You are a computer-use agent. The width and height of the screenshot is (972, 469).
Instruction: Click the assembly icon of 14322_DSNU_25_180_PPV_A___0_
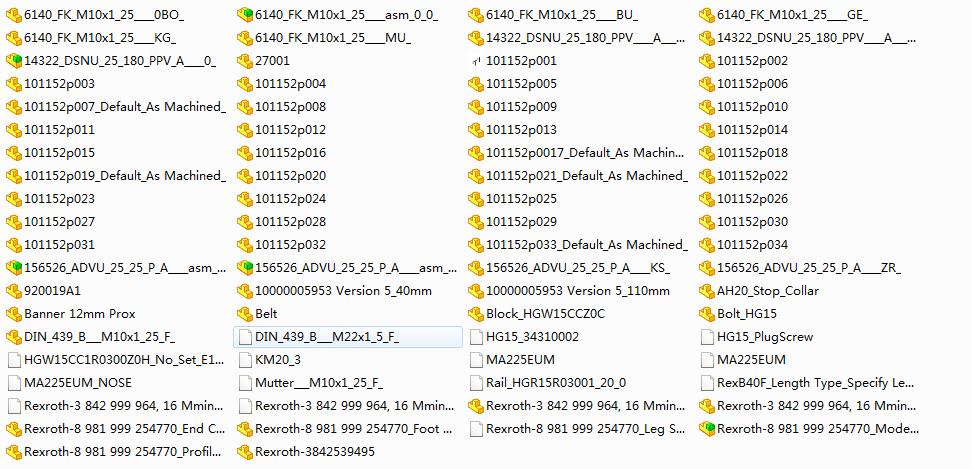pyautogui.click(x=14, y=61)
